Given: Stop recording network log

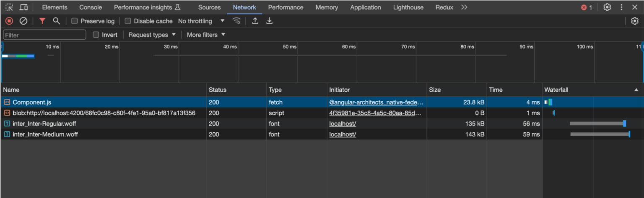Looking at the screenshot, I should coord(9,21).
